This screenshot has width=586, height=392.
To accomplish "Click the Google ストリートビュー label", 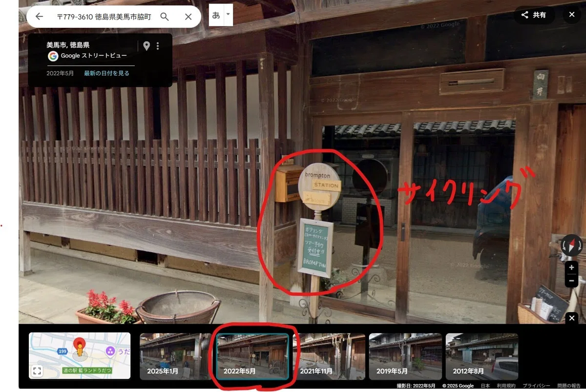I will coord(94,56).
